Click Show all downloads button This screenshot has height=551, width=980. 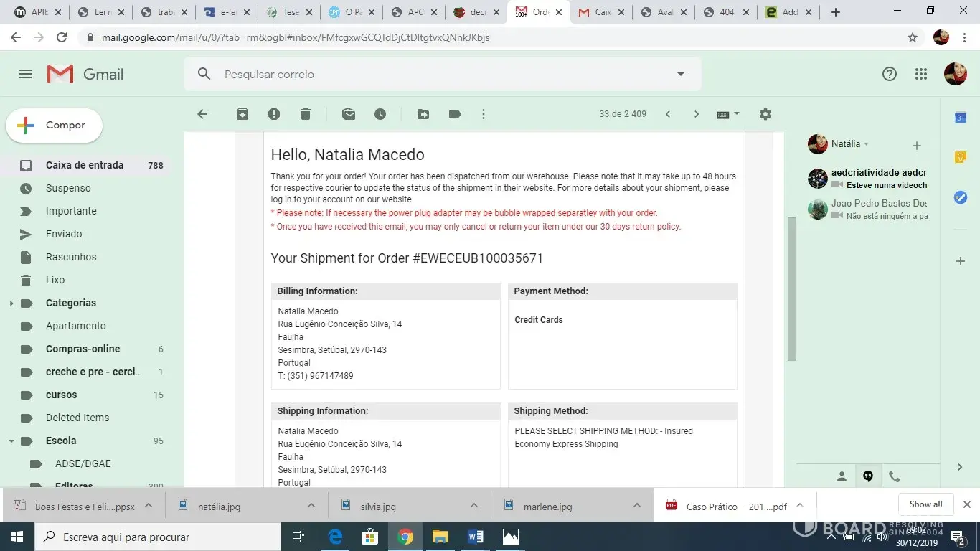tap(925, 504)
